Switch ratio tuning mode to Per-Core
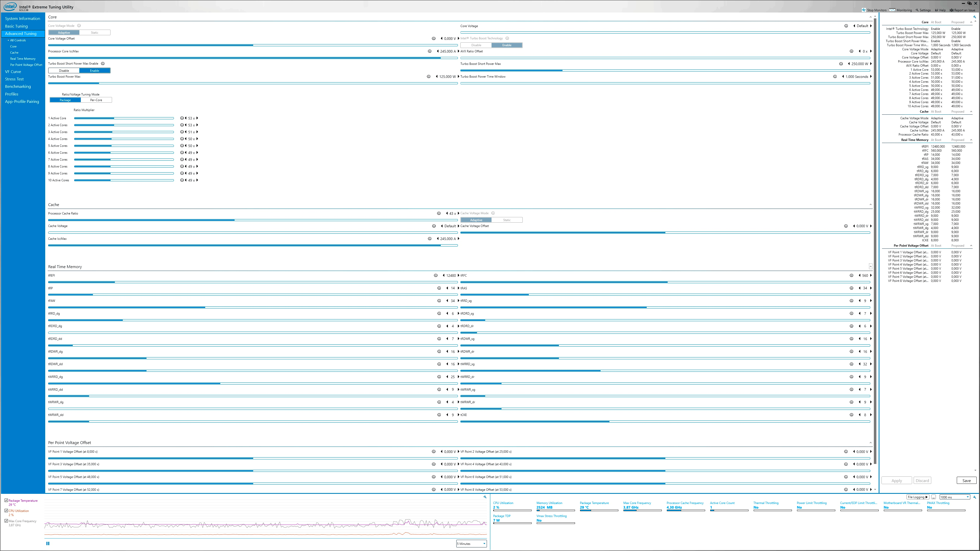980x551 pixels. click(96, 100)
